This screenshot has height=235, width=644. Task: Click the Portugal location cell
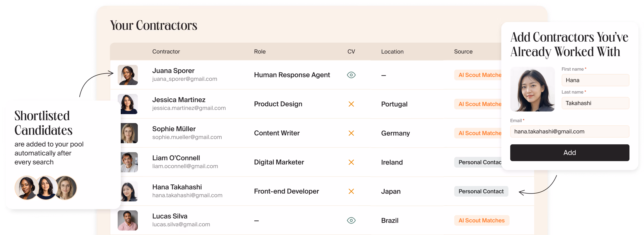(394, 104)
